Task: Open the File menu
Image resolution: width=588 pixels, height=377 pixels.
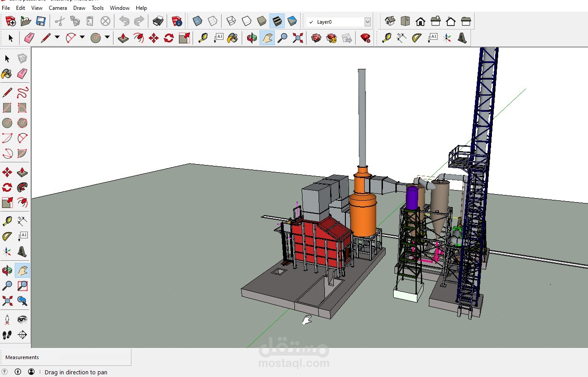Action: 6,8
